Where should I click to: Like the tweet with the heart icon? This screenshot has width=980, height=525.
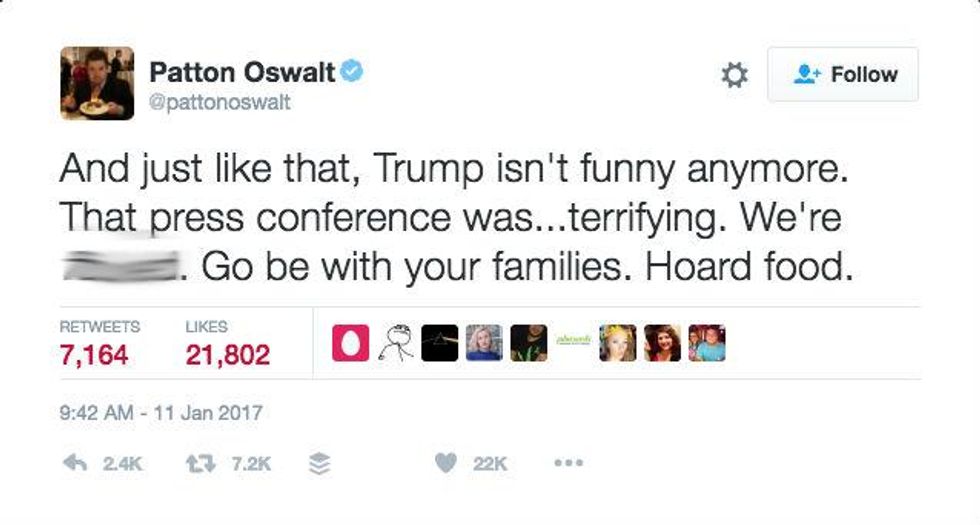pos(447,463)
